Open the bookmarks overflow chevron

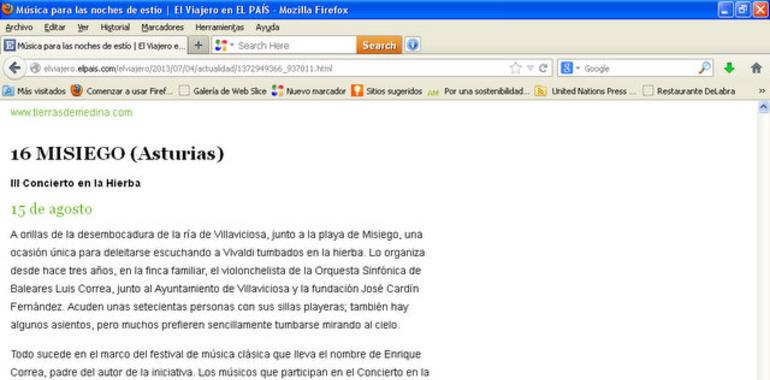pyautogui.click(x=762, y=91)
